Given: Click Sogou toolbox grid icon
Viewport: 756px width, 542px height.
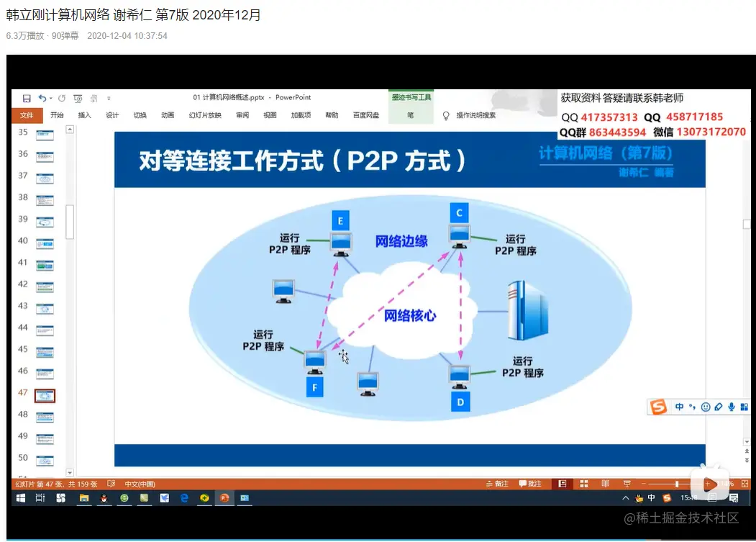Looking at the screenshot, I should pos(744,407).
